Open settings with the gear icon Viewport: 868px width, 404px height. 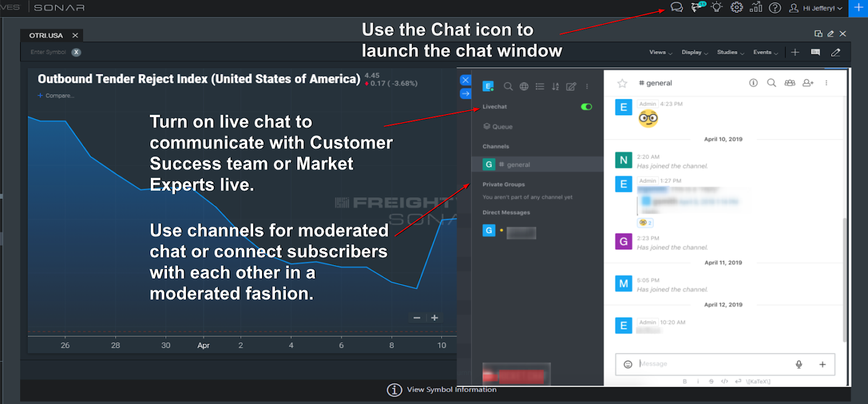pos(736,8)
